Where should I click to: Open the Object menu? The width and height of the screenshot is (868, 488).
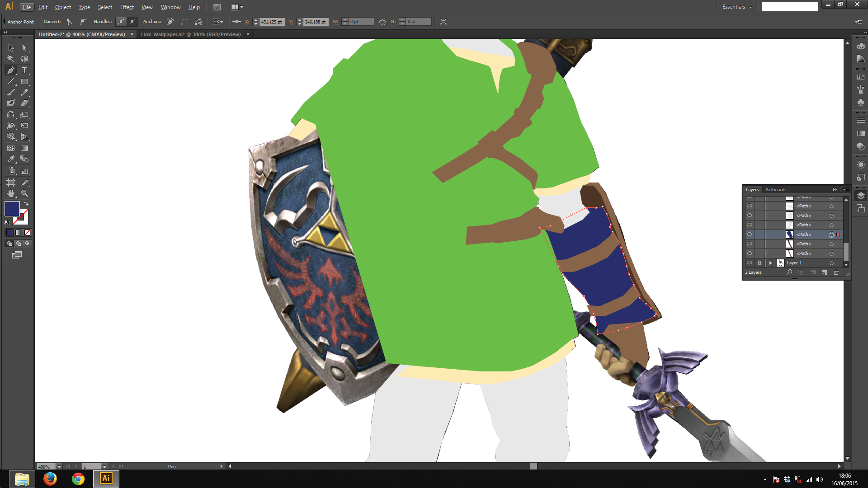coord(63,7)
